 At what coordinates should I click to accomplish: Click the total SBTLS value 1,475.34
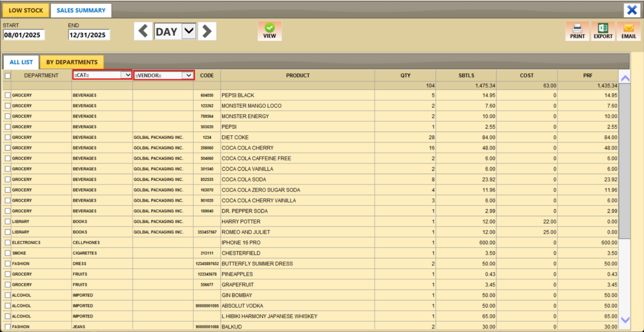click(x=466, y=85)
